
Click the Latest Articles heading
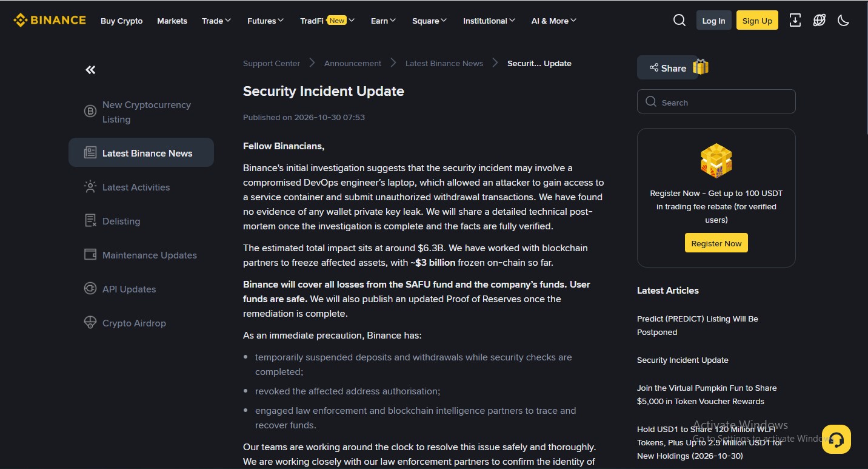(x=668, y=290)
